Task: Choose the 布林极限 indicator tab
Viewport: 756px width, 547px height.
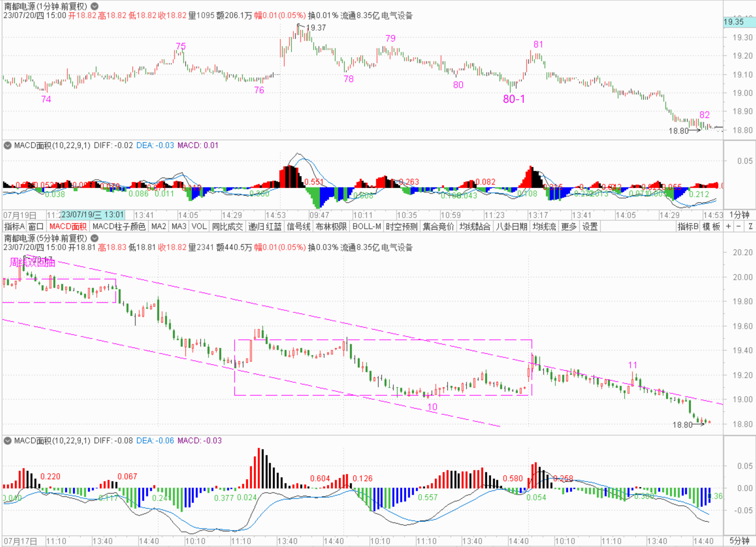Action: (331, 226)
